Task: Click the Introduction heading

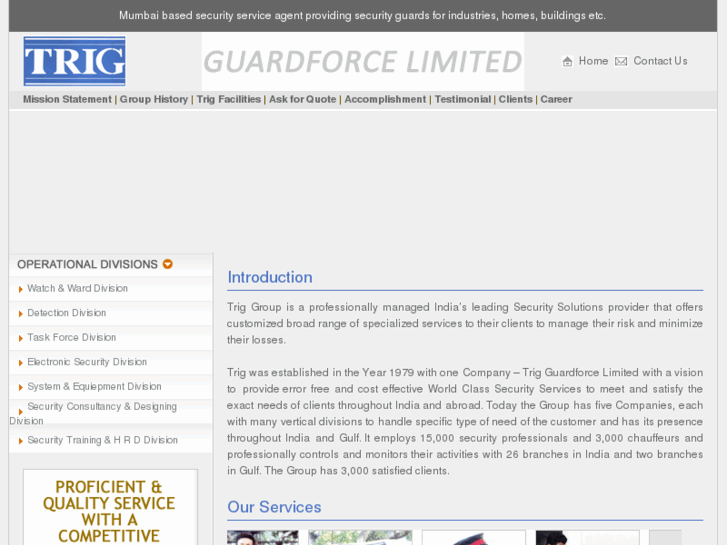Action: click(x=270, y=277)
